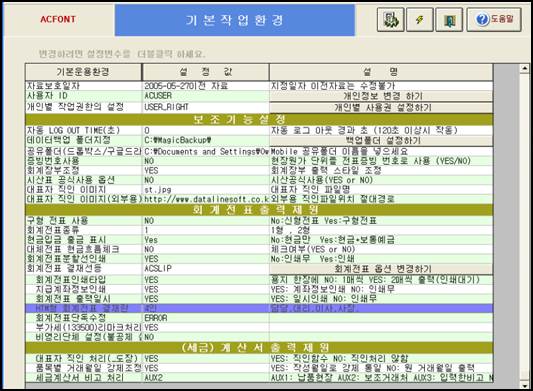The image size is (533, 391).
Task: Select the 회계전표단독수정 ERROR value cell
Action: point(205,318)
